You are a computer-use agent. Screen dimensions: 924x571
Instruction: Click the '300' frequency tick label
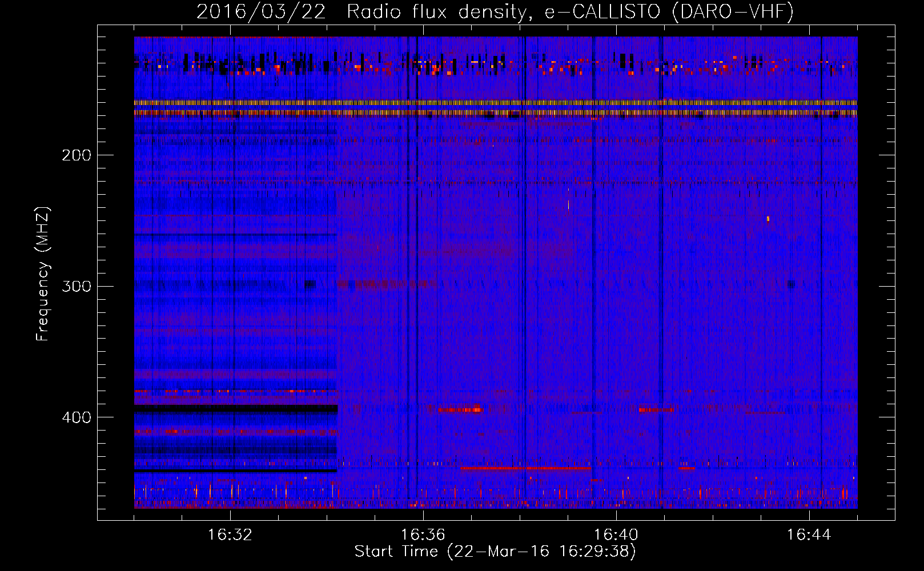click(x=77, y=286)
